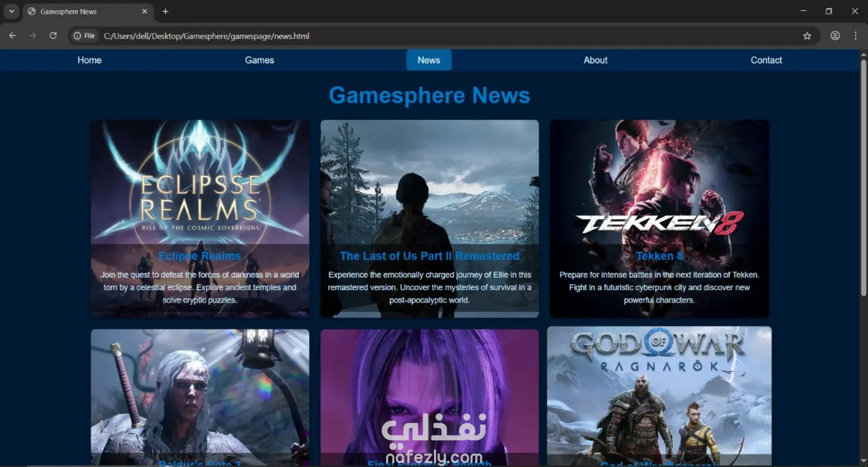The height and width of the screenshot is (467, 868).
Task: Click the Last of Us description paragraph
Action: [x=429, y=287]
